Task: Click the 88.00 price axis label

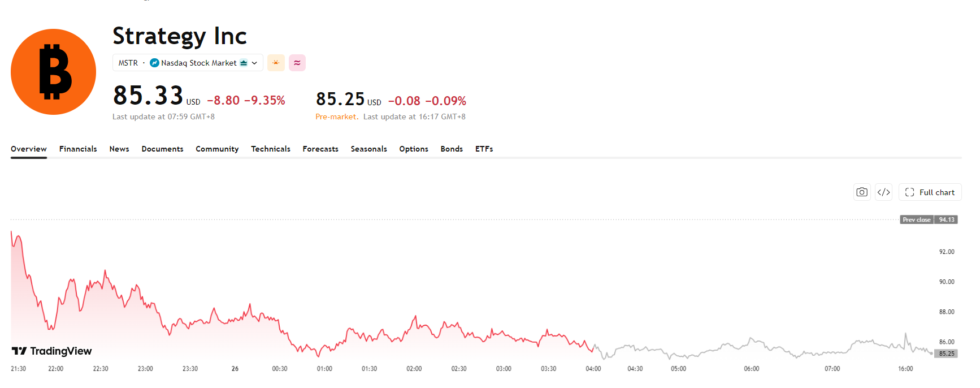Action: tap(947, 312)
